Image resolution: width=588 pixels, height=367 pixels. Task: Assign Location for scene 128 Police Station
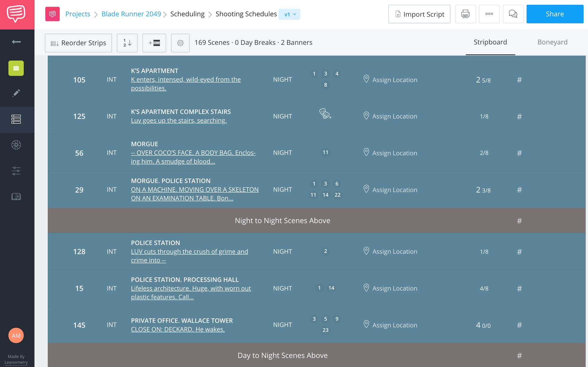pos(390,251)
